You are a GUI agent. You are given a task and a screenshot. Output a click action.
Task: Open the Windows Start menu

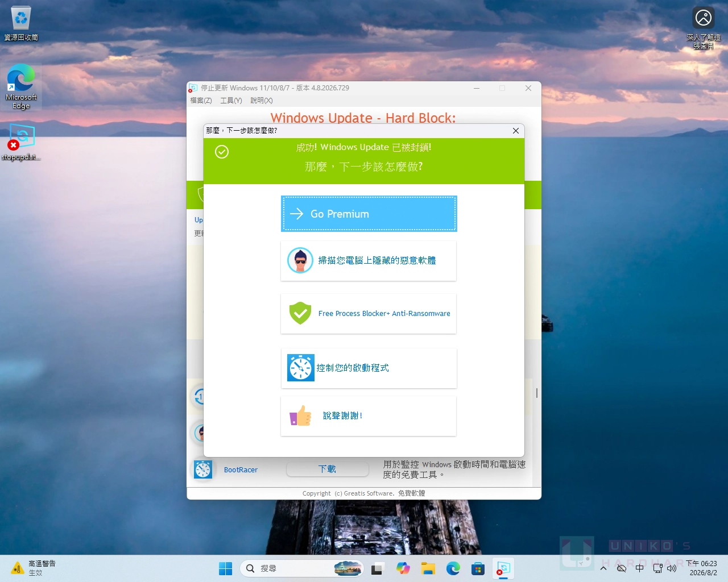tap(226, 568)
